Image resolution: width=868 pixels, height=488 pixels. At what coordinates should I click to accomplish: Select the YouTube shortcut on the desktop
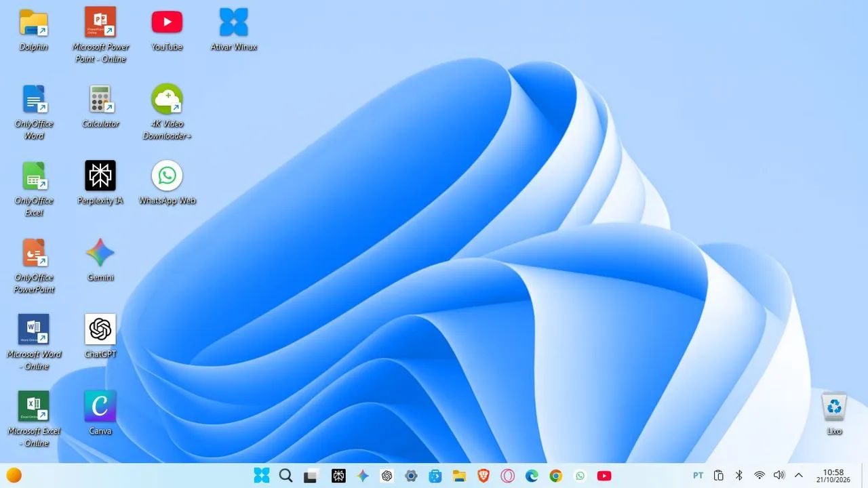point(167,23)
